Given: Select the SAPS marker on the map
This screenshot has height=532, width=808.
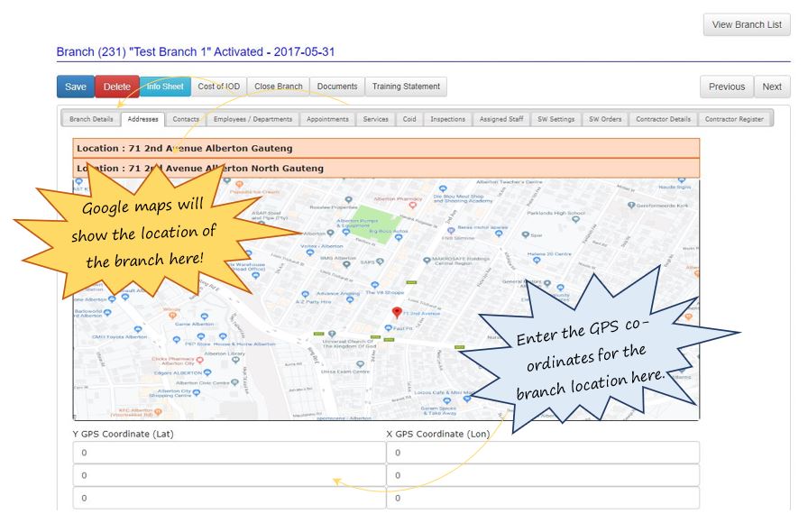Looking at the screenshot, I should click(x=380, y=261).
